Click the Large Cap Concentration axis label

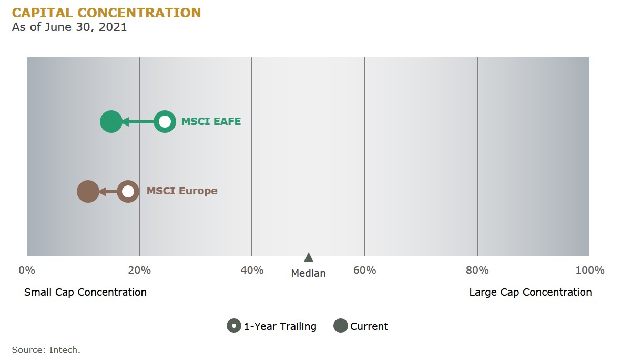click(x=531, y=293)
